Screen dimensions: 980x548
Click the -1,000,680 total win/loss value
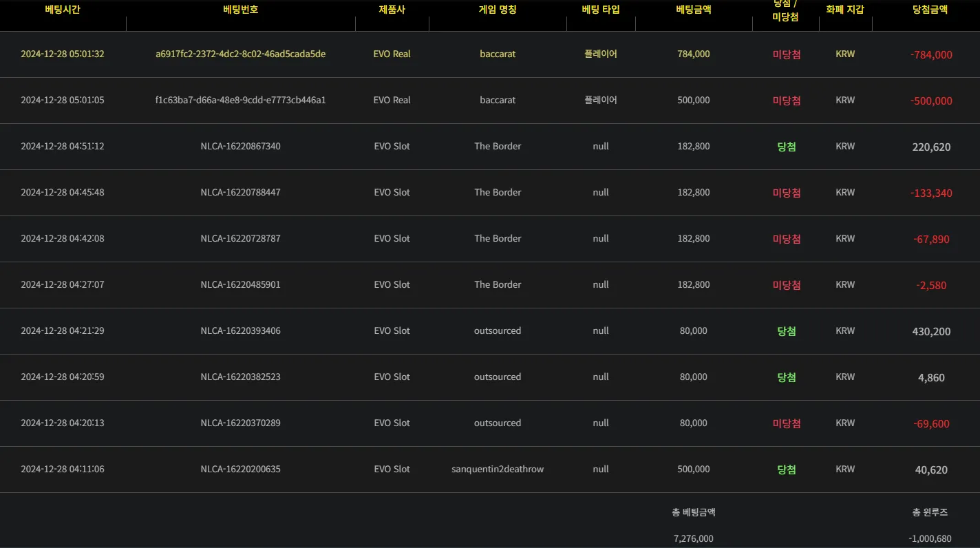tap(930, 538)
